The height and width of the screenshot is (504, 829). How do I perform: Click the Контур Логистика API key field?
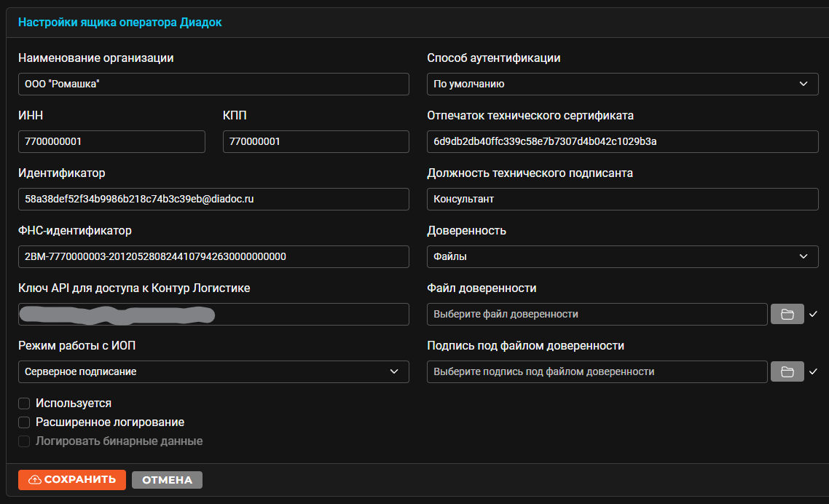click(213, 314)
